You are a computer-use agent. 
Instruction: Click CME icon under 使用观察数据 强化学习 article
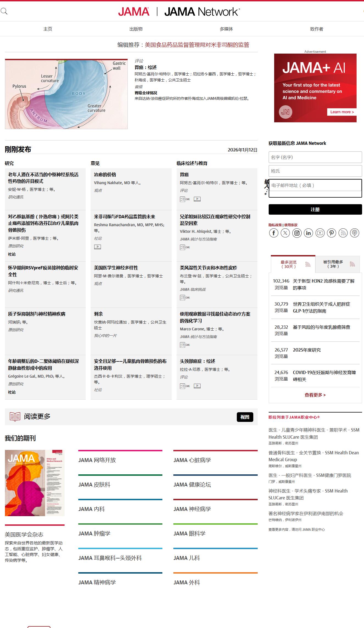(185, 345)
